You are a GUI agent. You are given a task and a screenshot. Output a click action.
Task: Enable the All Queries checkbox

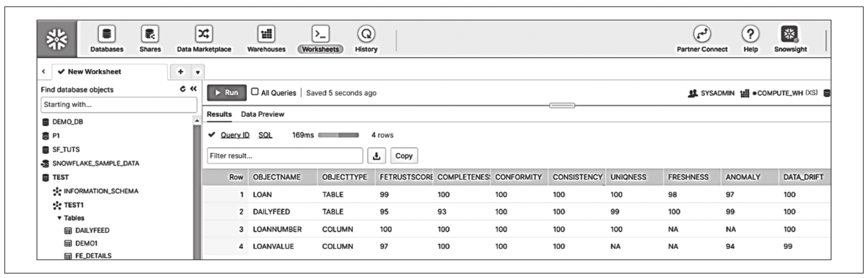(x=255, y=92)
